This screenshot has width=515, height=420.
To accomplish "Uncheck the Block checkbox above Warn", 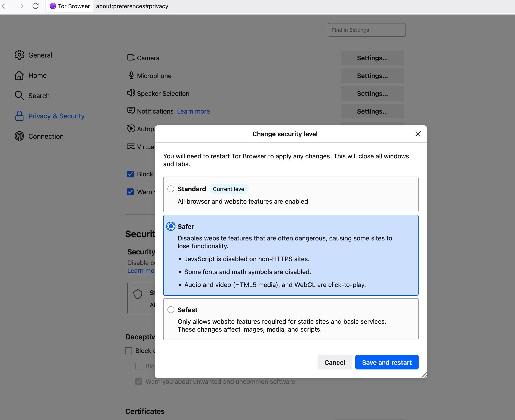I will coord(130,174).
